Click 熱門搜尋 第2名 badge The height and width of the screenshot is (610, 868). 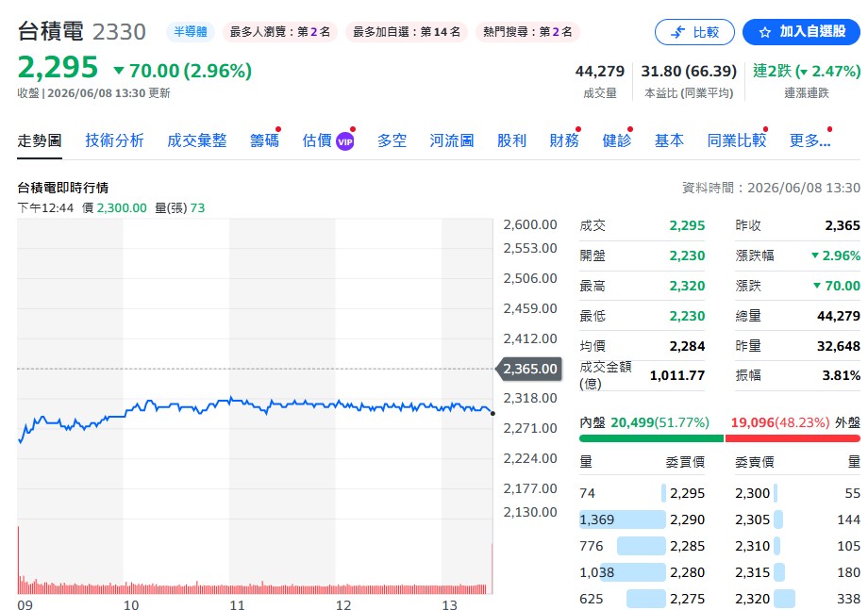coord(527,31)
